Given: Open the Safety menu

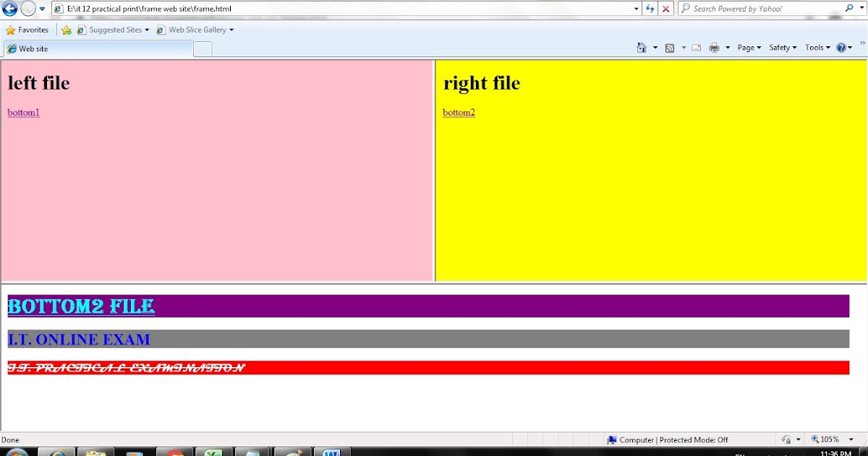Looking at the screenshot, I should [x=783, y=48].
